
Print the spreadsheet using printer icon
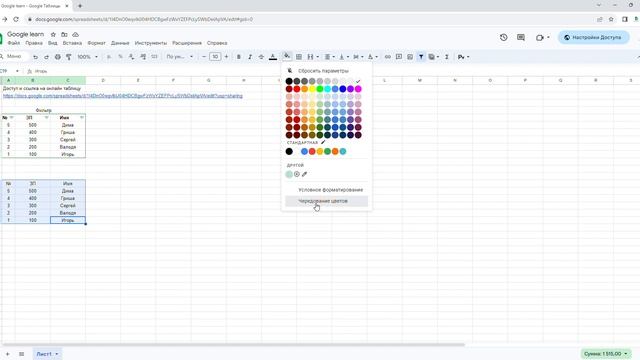point(58,57)
